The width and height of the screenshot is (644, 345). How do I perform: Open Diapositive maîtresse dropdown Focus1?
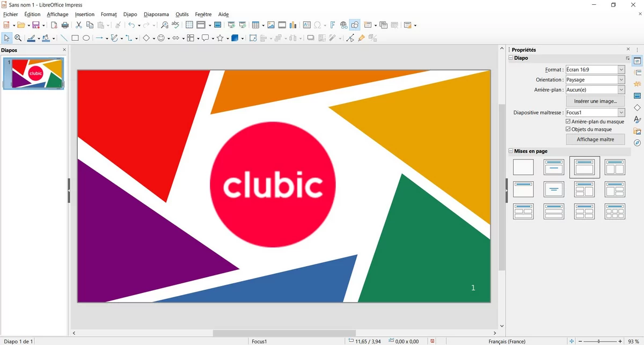coord(595,113)
